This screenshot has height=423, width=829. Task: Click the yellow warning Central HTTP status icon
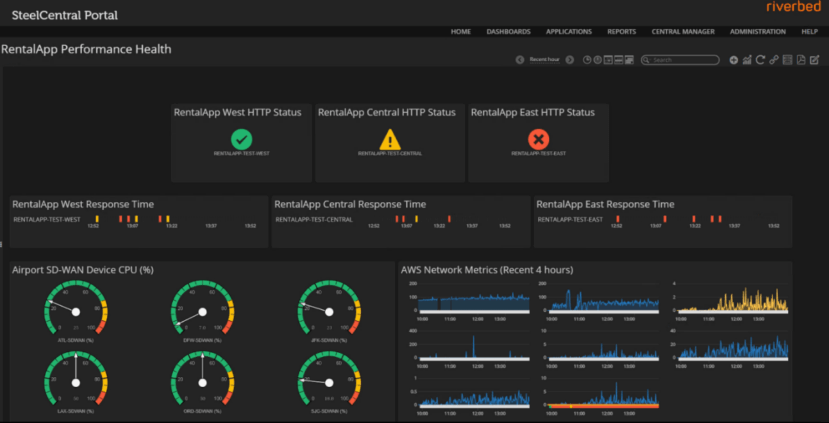click(x=390, y=140)
